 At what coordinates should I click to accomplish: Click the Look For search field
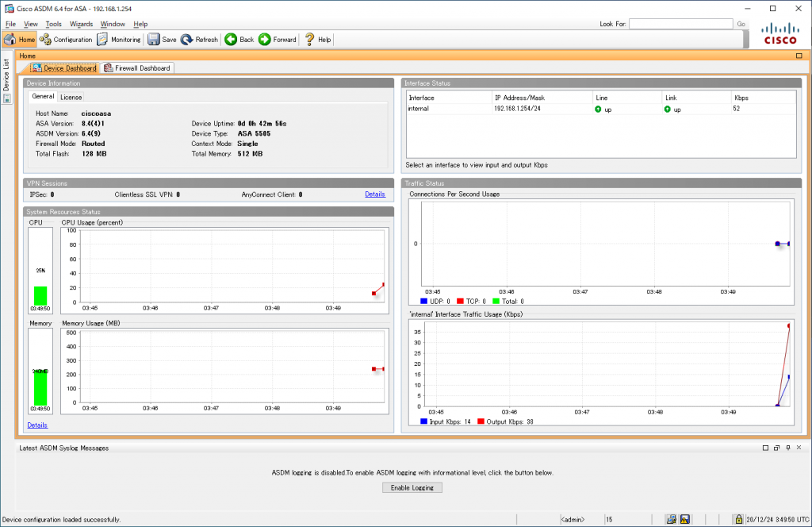click(x=680, y=24)
